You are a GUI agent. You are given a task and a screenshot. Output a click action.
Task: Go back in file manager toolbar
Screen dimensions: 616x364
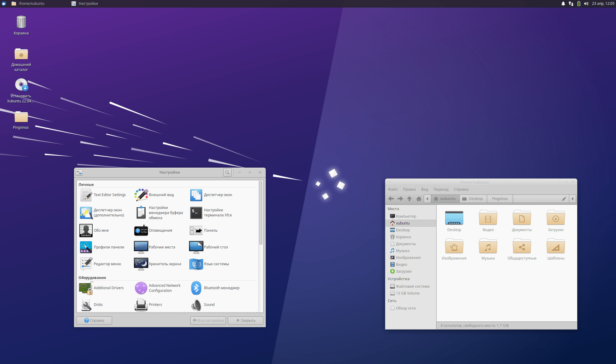[391, 199]
